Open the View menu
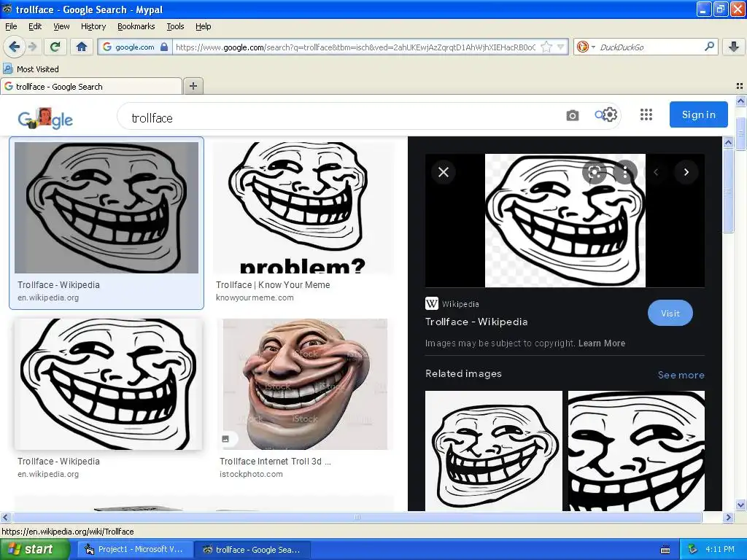747x560 pixels. point(61,26)
